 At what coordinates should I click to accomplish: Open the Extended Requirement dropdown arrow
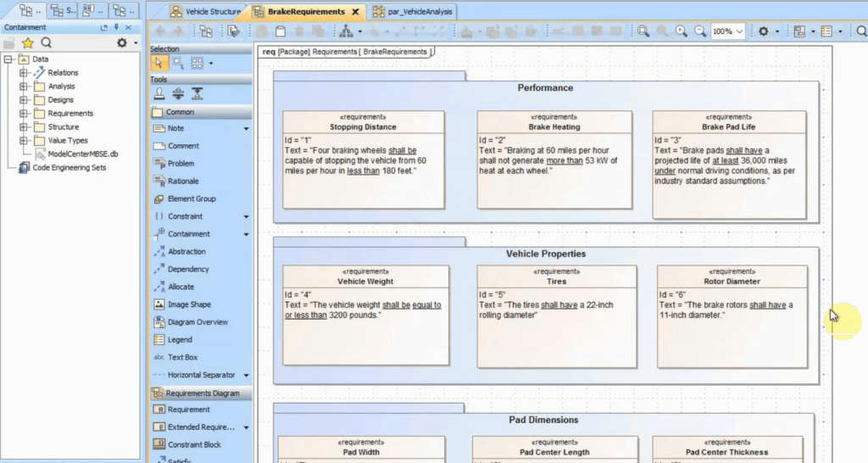247,427
